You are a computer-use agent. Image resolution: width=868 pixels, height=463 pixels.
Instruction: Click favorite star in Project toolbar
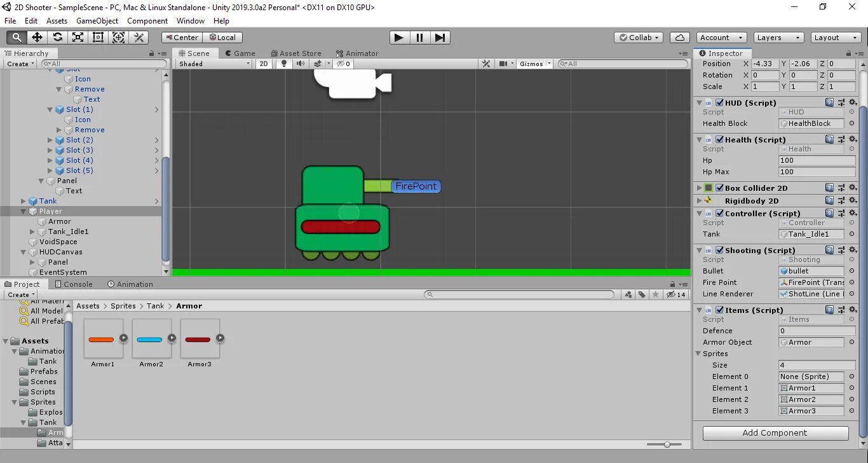click(655, 294)
